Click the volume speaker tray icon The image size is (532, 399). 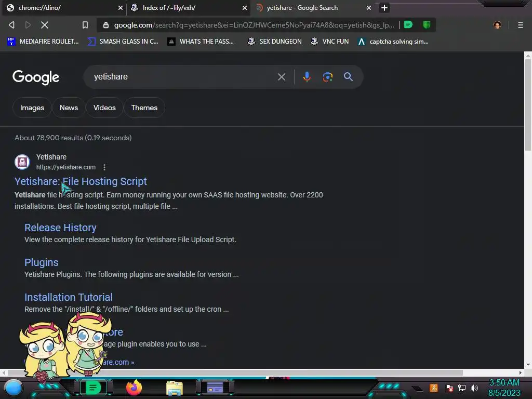pos(474,388)
